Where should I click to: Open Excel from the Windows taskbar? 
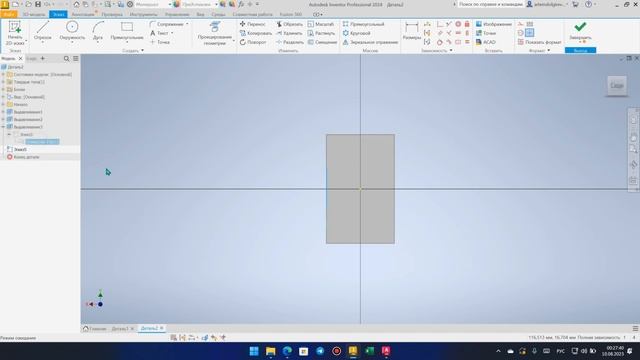click(369, 351)
